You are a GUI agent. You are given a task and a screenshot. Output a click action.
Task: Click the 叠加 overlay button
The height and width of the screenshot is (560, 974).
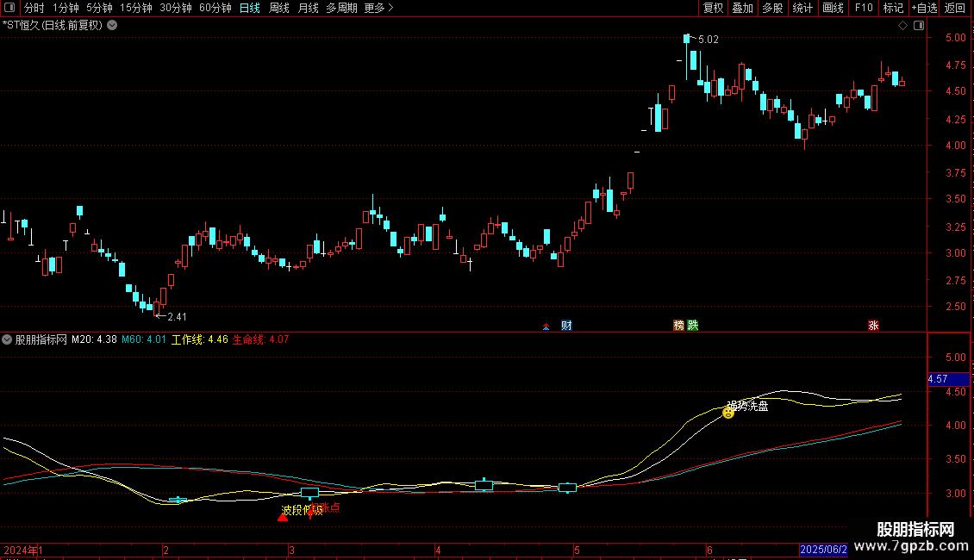pyautogui.click(x=742, y=8)
